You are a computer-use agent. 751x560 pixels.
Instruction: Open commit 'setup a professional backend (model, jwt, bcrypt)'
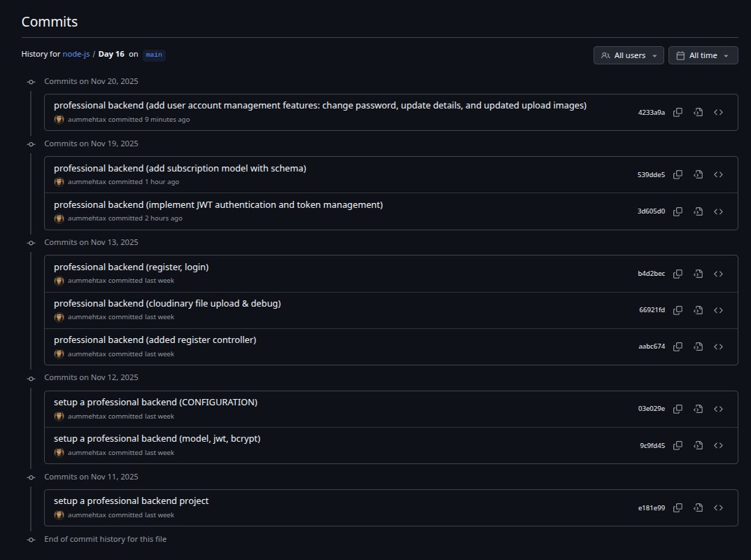(x=157, y=438)
